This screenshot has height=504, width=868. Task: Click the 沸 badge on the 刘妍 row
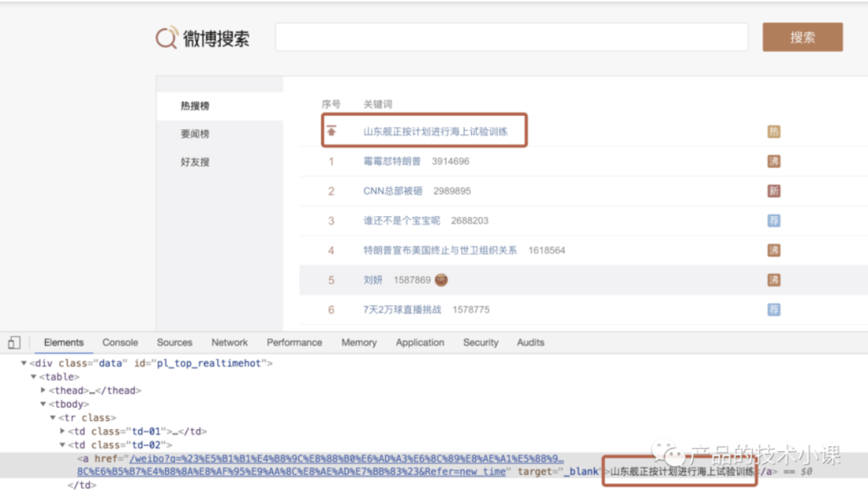pos(773,280)
